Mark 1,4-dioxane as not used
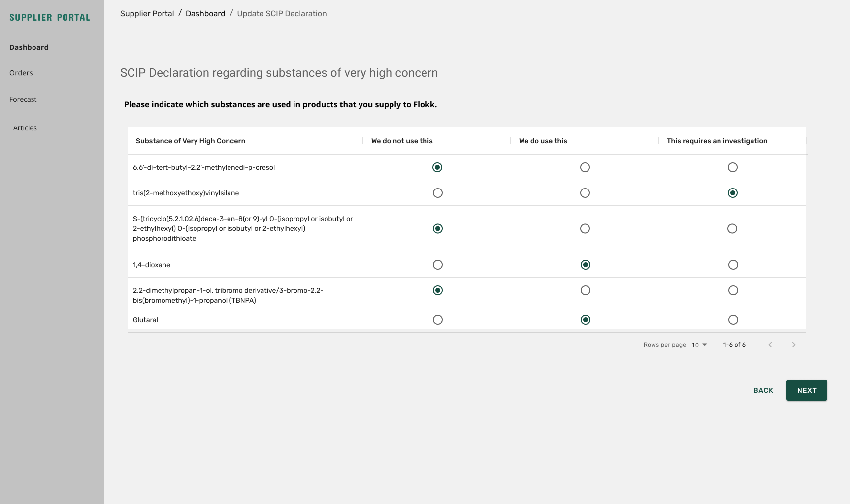Image resolution: width=850 pixels, height=504 pixels. tap(437, 265)
